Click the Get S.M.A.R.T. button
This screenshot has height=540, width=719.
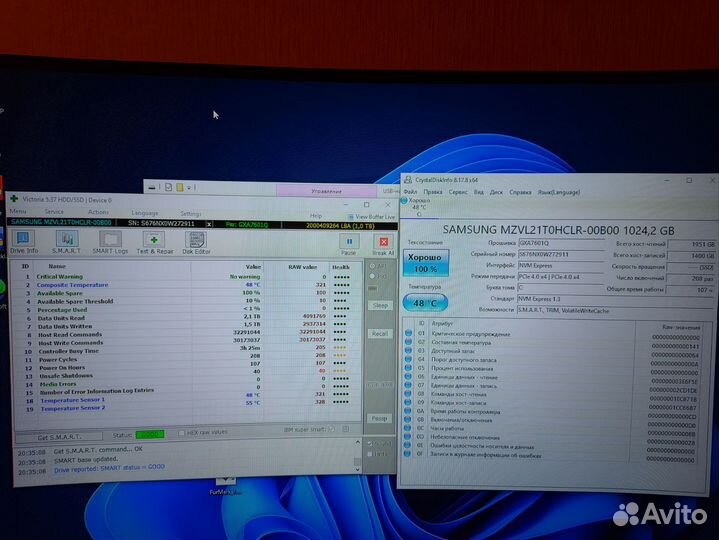(x=59, y=437)
